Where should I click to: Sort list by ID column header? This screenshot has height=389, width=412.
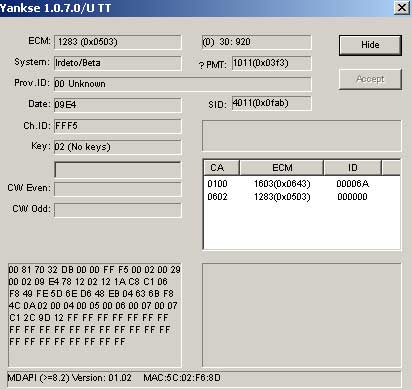point(353,168)
